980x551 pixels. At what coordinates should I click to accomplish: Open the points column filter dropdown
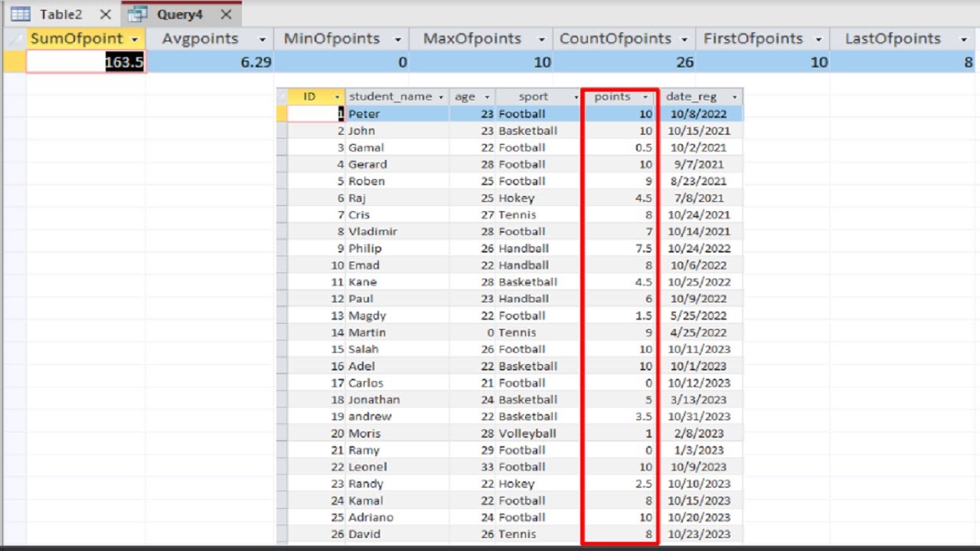[645, 97]
